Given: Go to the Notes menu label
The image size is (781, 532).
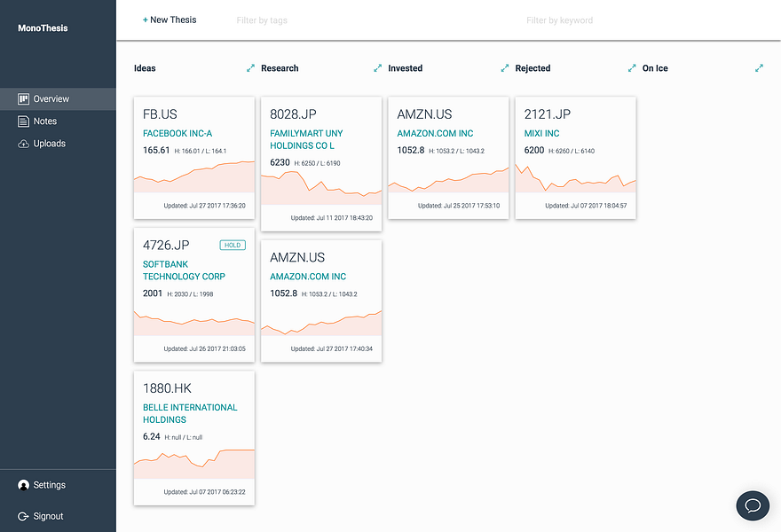Looking at the screenshot, I should [x=45, y=121].
